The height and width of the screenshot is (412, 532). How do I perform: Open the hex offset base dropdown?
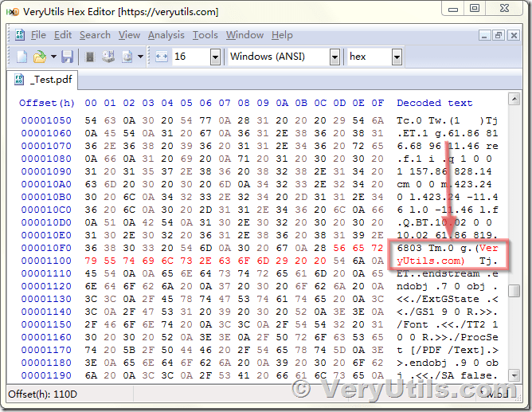click(397, 57)
